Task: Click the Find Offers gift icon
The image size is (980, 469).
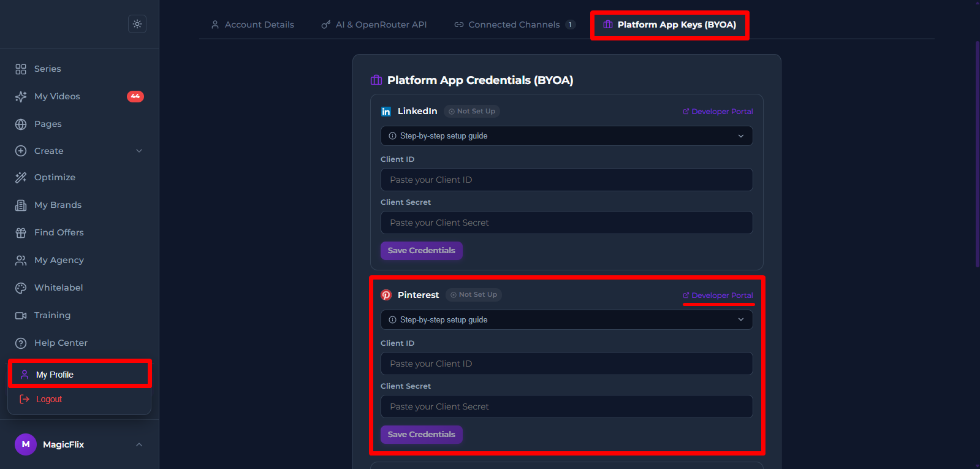Action: point(21,232)
